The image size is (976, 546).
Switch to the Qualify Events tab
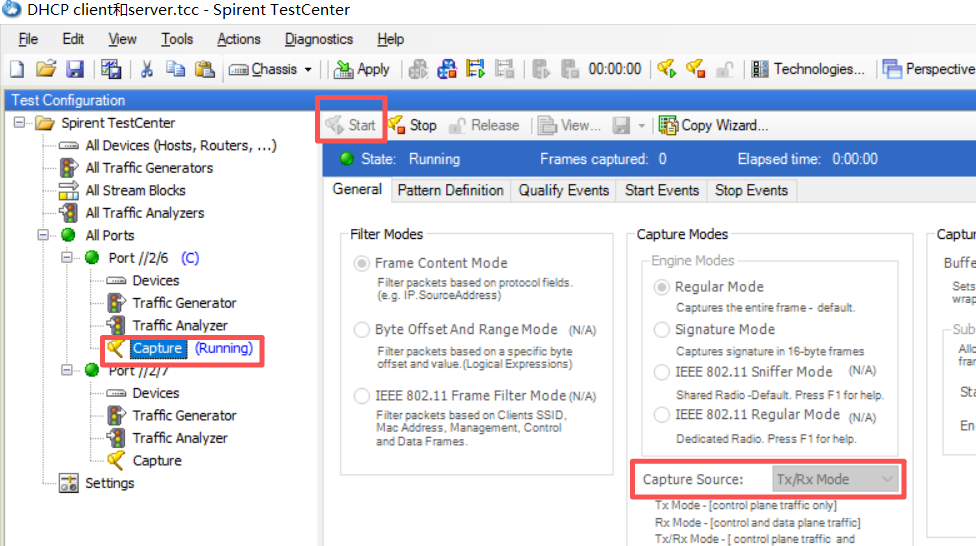click(x=564, y=191)
